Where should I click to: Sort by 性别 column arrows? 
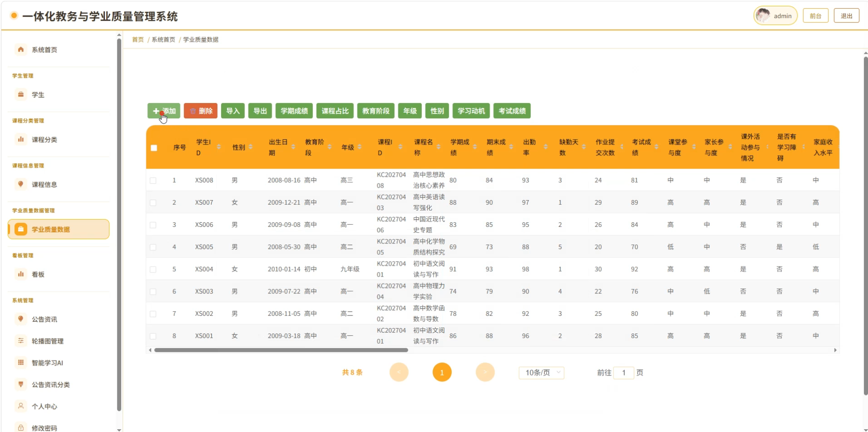pyautogui.click(x=250, y=147)
